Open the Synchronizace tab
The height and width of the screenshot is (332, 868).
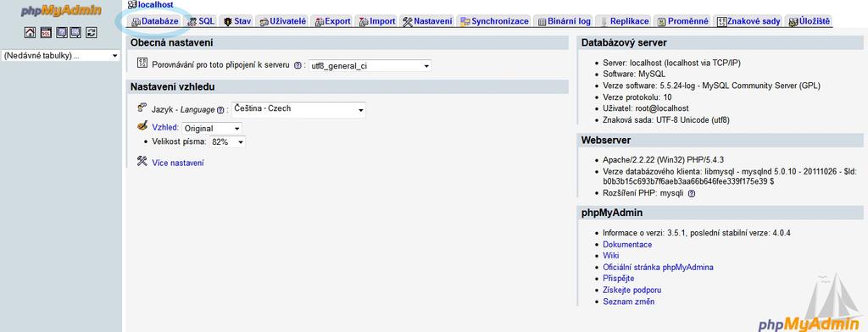click(495, 21)
